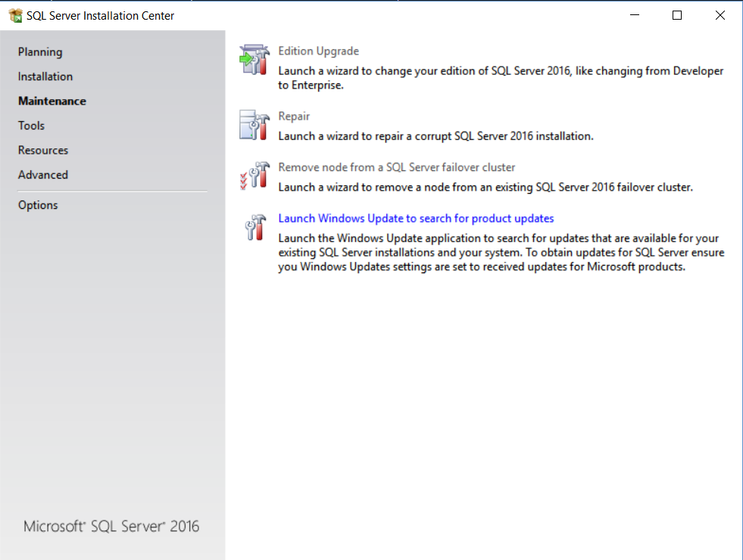Maximize the Installation Center window
The image size is (743, 560).
(677, 15)
